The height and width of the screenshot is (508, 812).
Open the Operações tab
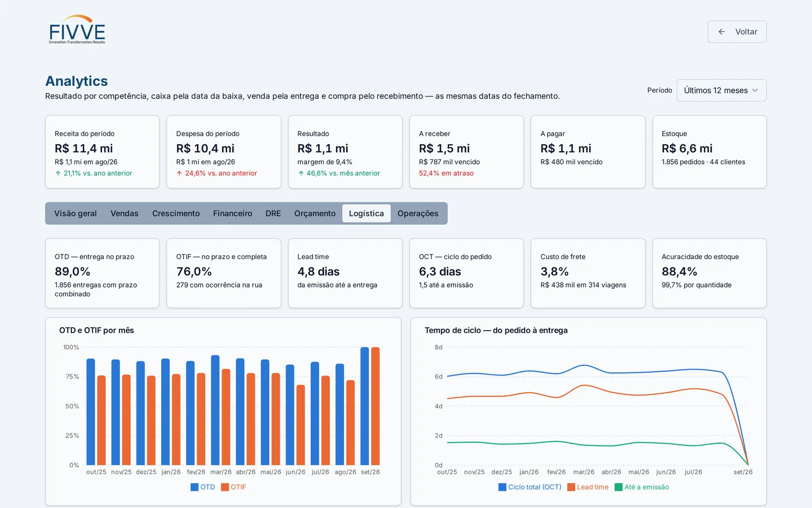418,213
